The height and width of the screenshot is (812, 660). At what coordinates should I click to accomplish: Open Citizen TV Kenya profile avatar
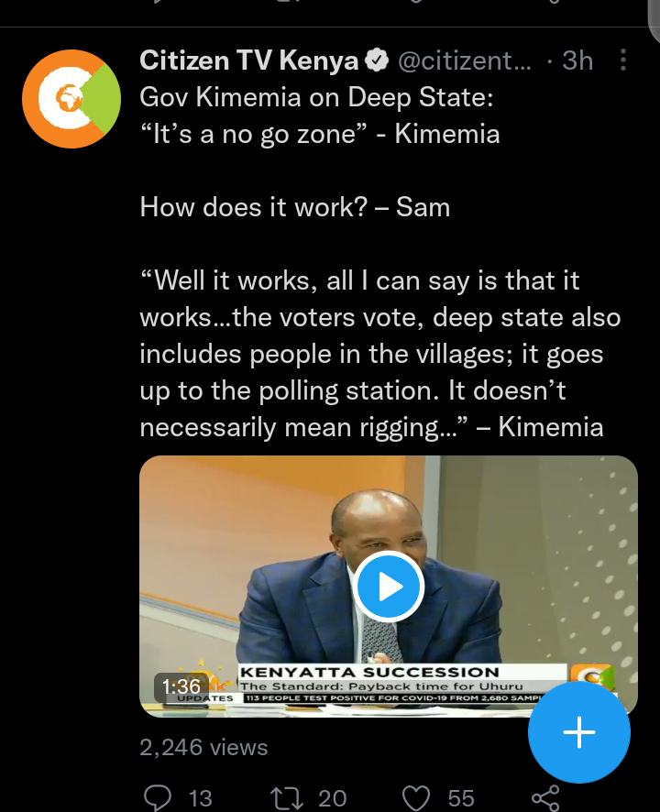[71, 99]
